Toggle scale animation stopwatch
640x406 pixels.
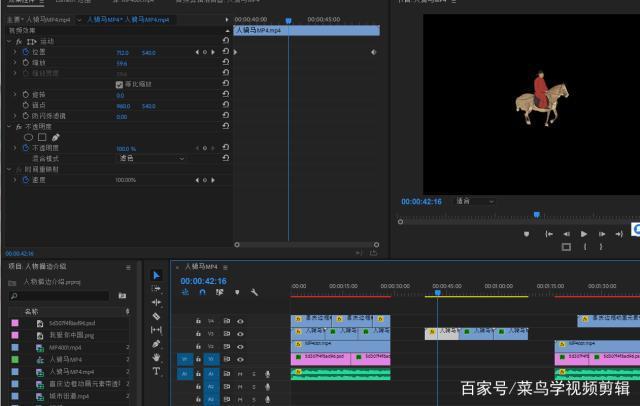click(26, 63)
